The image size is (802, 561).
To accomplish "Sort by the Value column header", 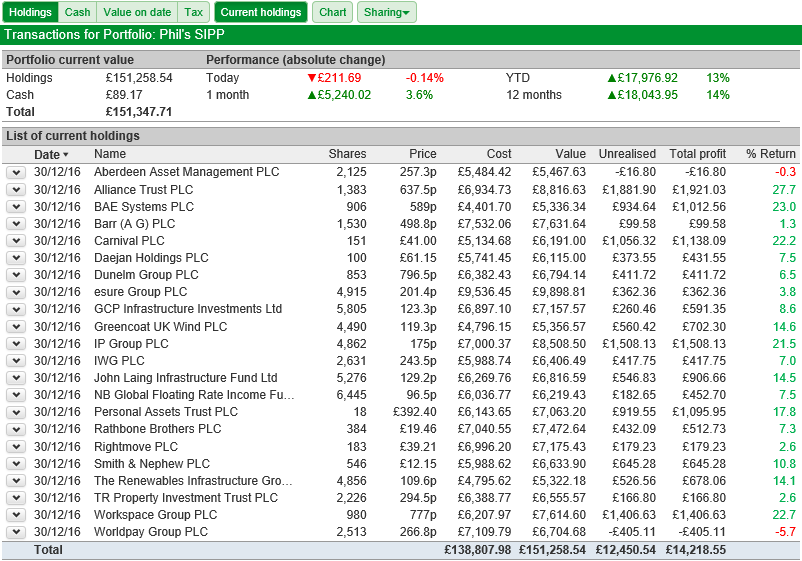I will [570, 154].
